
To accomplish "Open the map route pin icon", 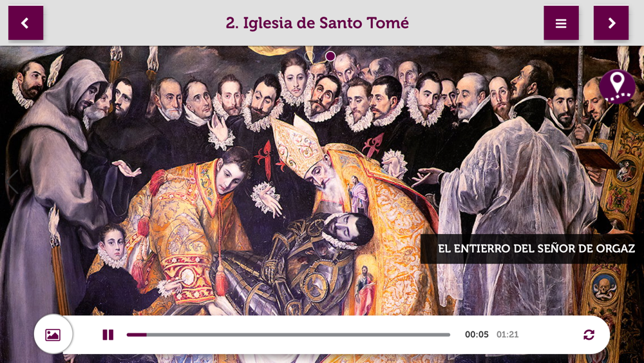I will (x=617, y=87).
